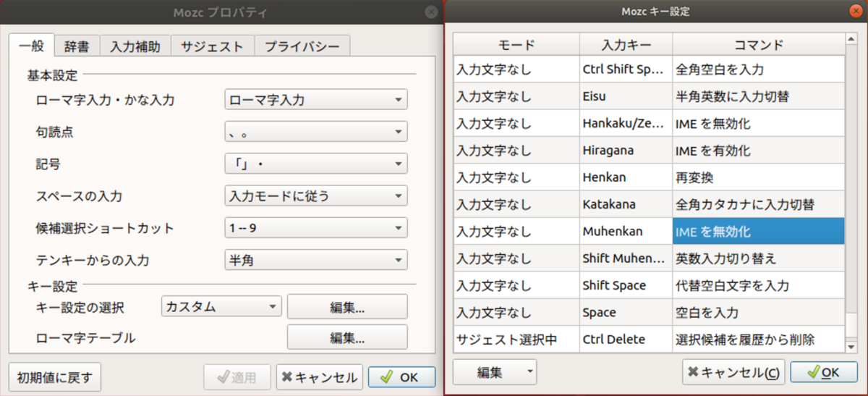Click the Ctrl Shift Sp... key cell
The width and height of the screenshot is (868, 396).
[626, 69]
